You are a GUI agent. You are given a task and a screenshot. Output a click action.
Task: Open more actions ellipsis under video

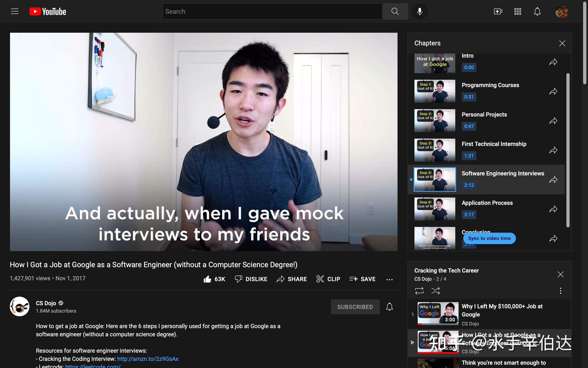pos(389,279)
